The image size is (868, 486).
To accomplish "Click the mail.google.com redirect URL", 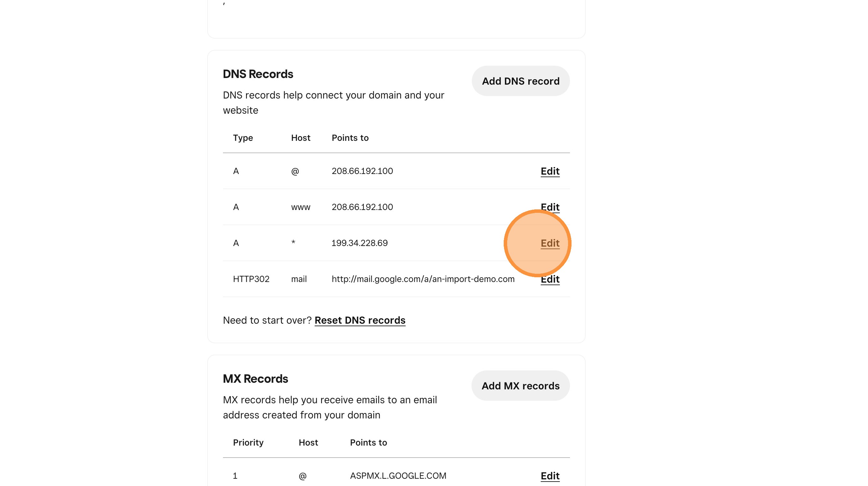I will [423, 279].
